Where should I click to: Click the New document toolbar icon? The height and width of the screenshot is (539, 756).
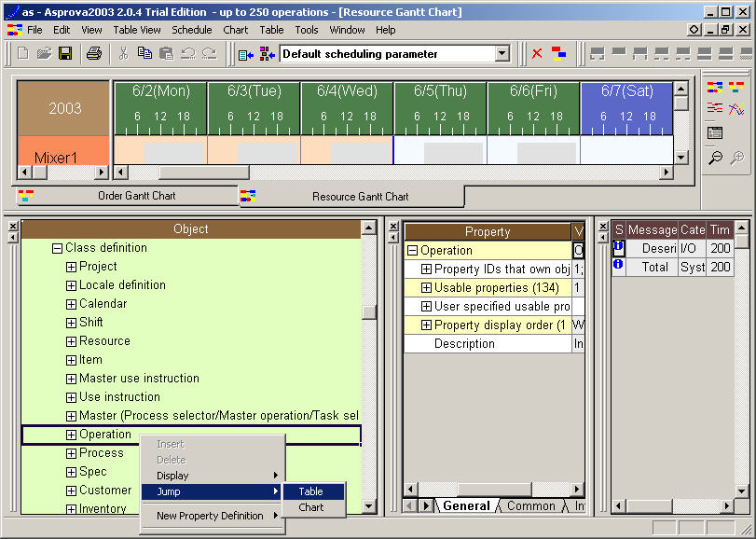22,53
